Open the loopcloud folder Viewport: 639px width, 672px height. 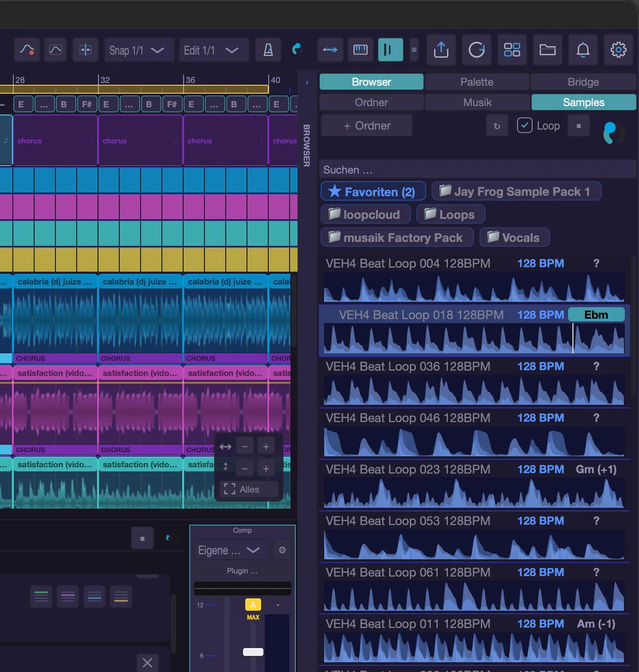[365, 214]
